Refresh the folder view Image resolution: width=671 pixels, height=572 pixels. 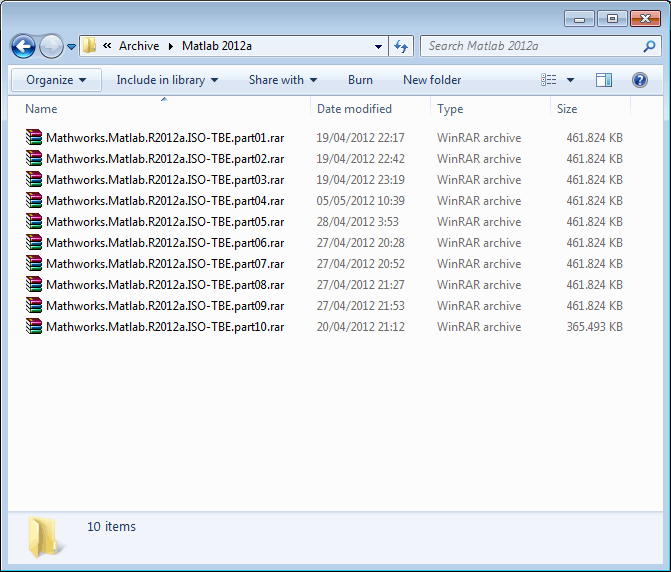(x=401, y=46)
